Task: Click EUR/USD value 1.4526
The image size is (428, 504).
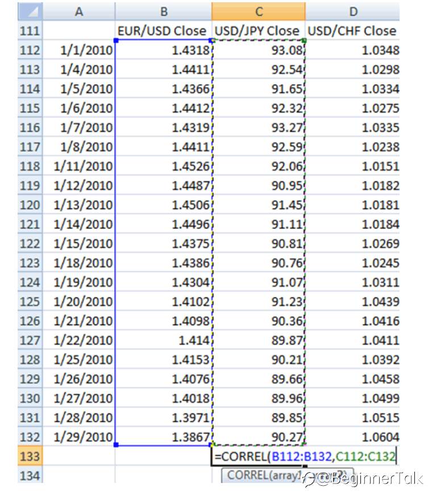Action: point(163,166)
